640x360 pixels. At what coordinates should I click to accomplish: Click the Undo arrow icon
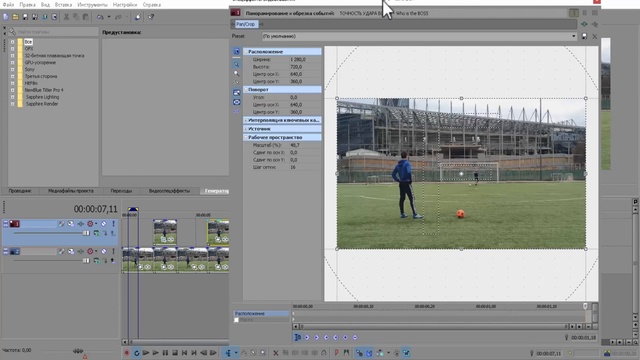(100, 17)
